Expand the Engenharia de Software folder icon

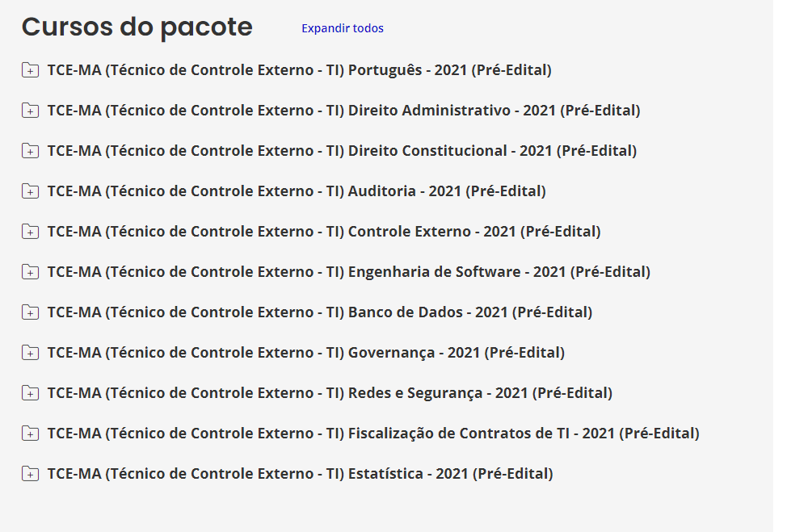click(30, 271)
